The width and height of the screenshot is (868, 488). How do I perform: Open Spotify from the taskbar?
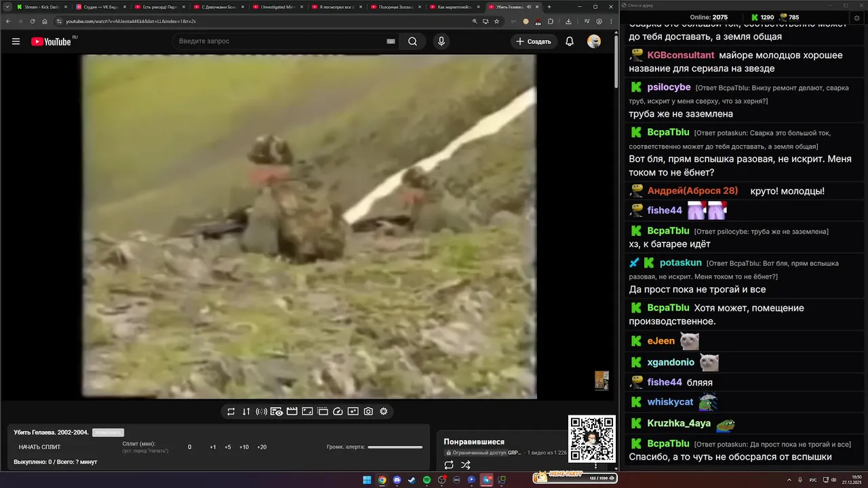(427, 480)
